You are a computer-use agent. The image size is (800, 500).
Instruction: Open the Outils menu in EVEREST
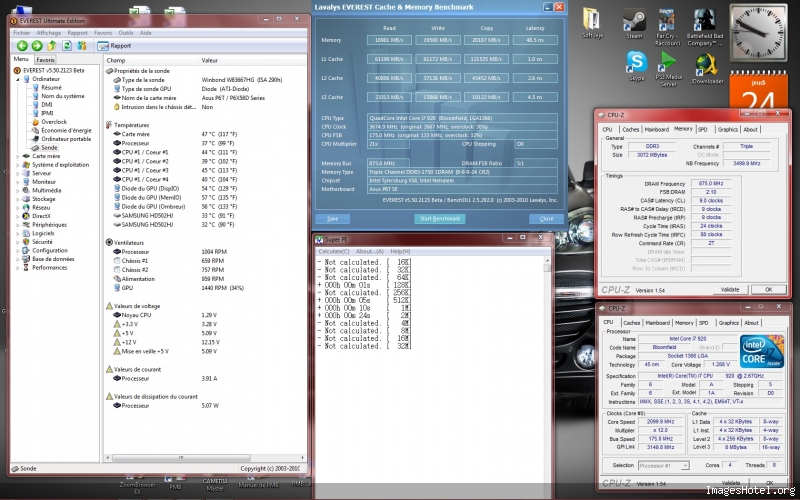(x=126, y=33)
